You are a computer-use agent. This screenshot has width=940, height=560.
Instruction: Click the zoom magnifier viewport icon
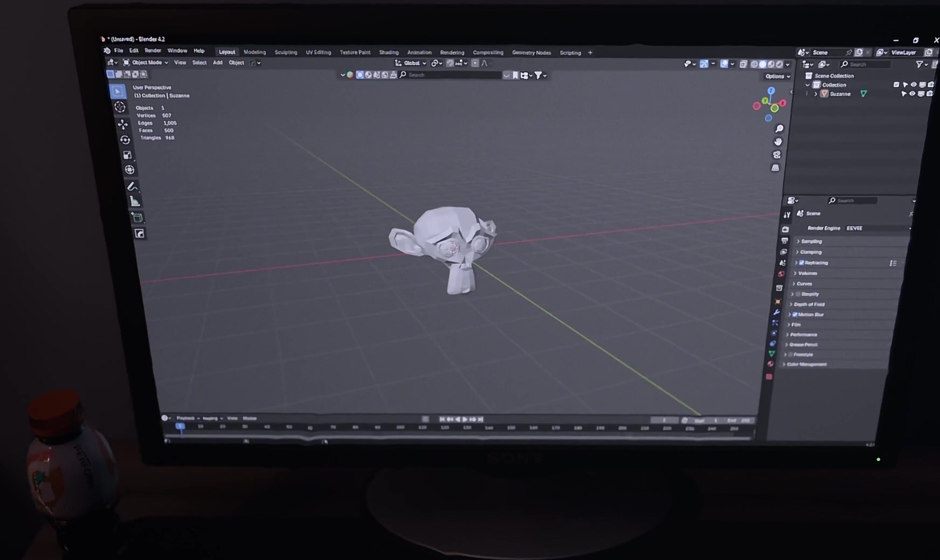pos(780,129)
